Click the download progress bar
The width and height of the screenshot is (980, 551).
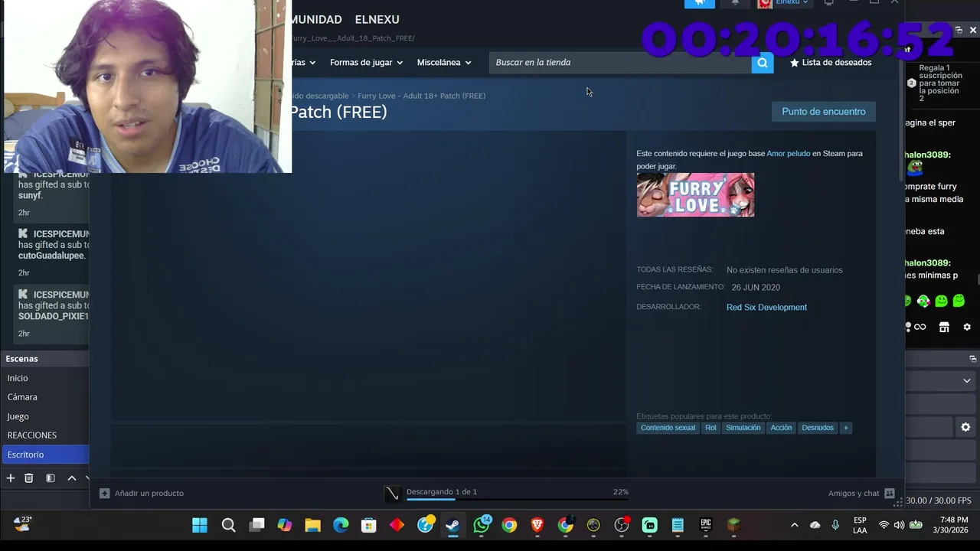[518, 500]
